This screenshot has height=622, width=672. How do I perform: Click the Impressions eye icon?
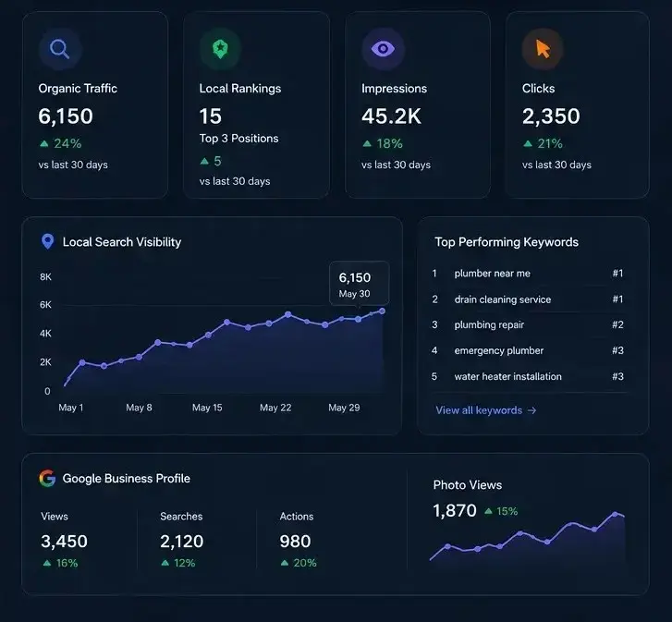click(x=383, y=48)
